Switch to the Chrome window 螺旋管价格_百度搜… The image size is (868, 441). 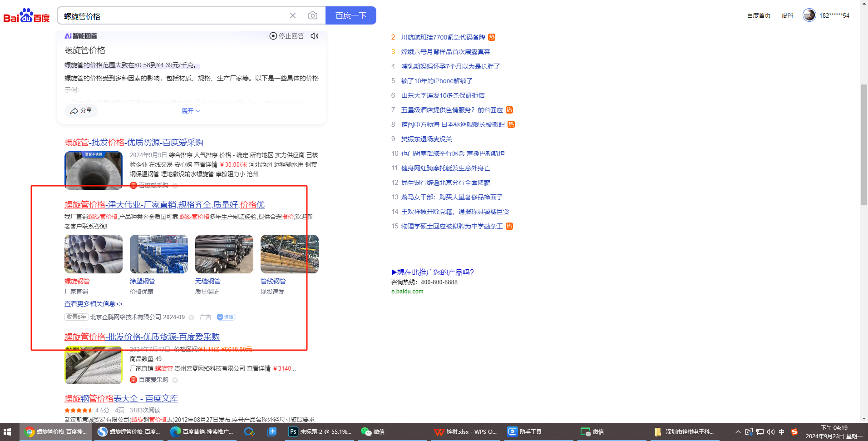coord(56,432)
